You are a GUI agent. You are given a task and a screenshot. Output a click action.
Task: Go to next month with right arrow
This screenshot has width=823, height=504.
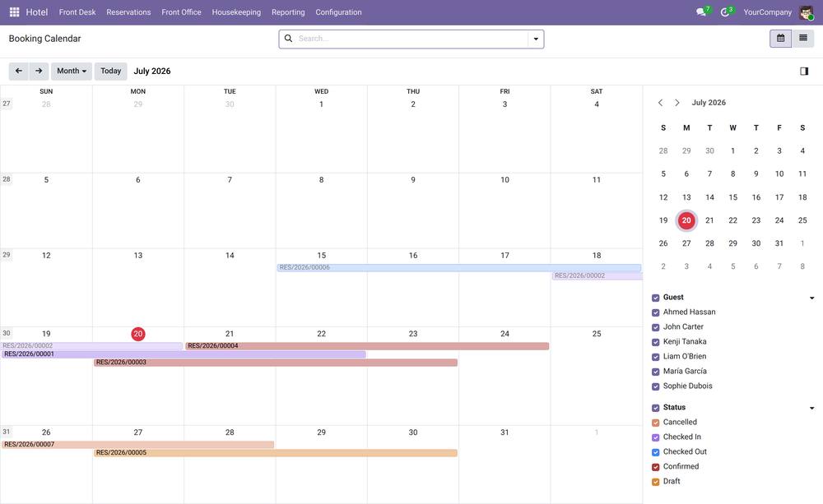pyautogui.click(x=39, y=71)
